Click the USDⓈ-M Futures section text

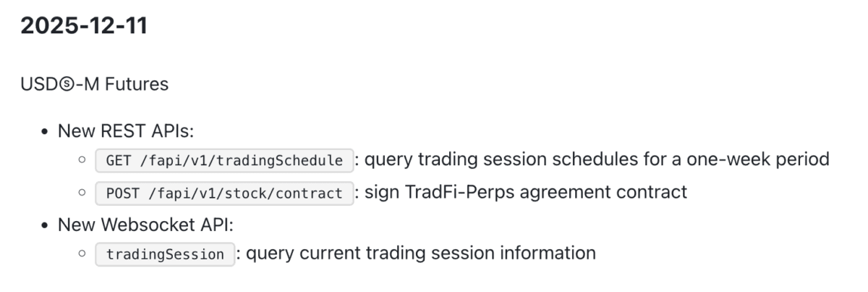(x=95, y=85)
